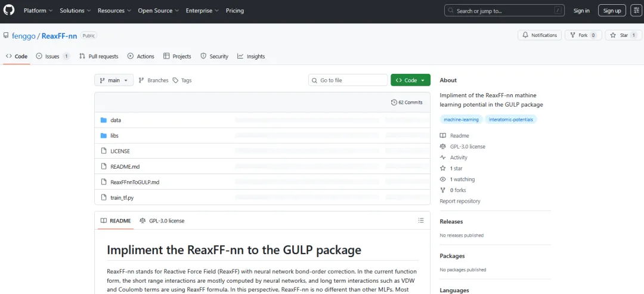Expand the Resources menu

(x=114, y=11)
